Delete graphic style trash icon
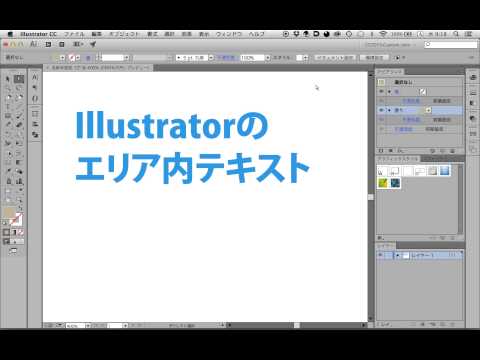 pyautogui.click(x=452, y=238)
